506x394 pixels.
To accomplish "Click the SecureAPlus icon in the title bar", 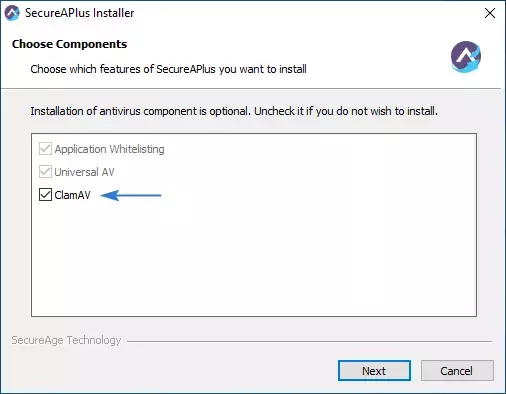I will click(12, 13).
